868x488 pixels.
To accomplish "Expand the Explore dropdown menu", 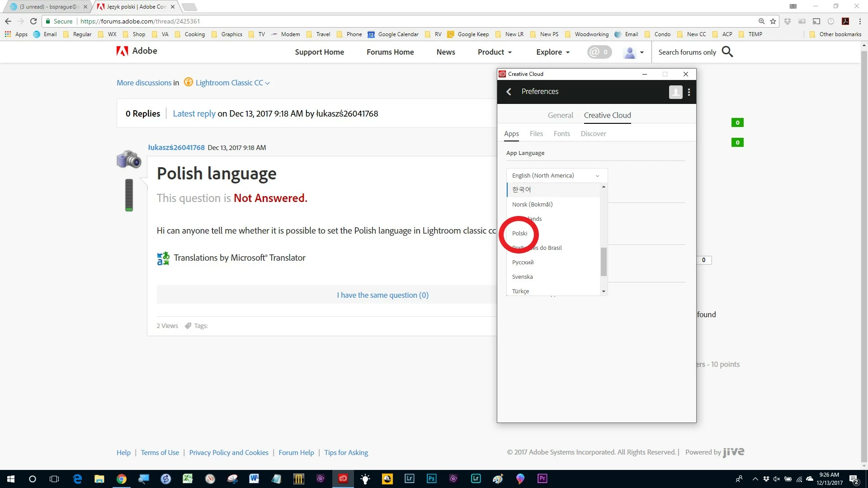I will point(552,52).
